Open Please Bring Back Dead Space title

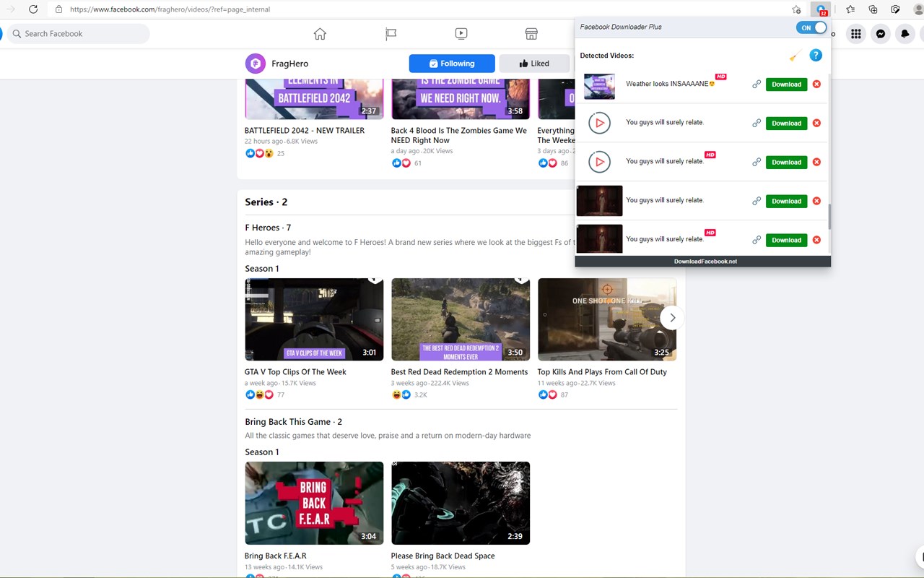click(x=443, y=556)
